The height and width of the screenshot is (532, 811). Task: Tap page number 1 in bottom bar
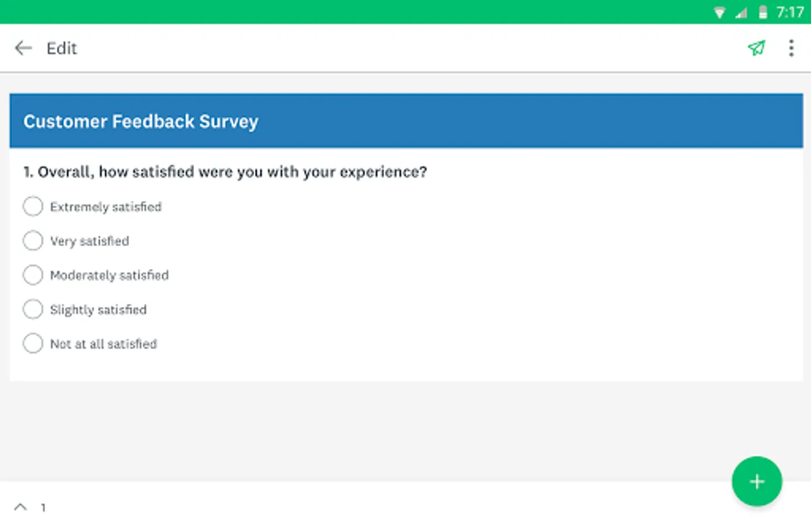[43, 507]
